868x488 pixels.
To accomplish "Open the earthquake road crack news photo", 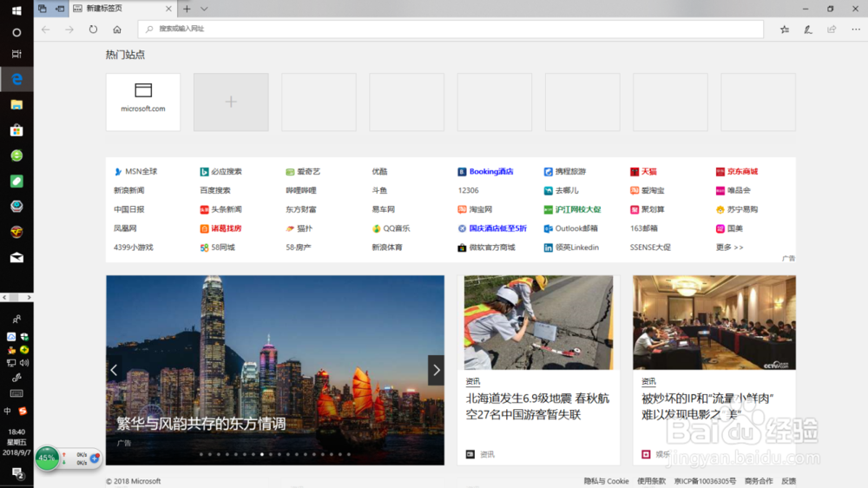I will (539, 322).
